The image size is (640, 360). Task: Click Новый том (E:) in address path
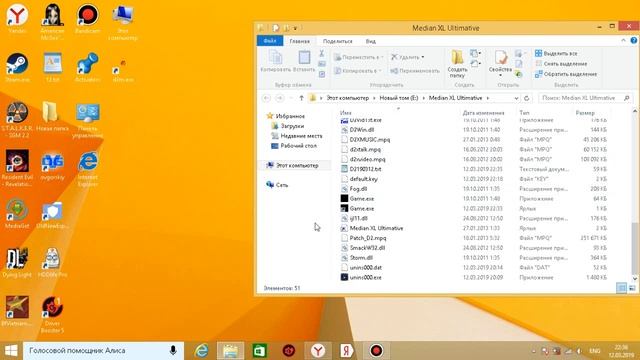[399, 98]
